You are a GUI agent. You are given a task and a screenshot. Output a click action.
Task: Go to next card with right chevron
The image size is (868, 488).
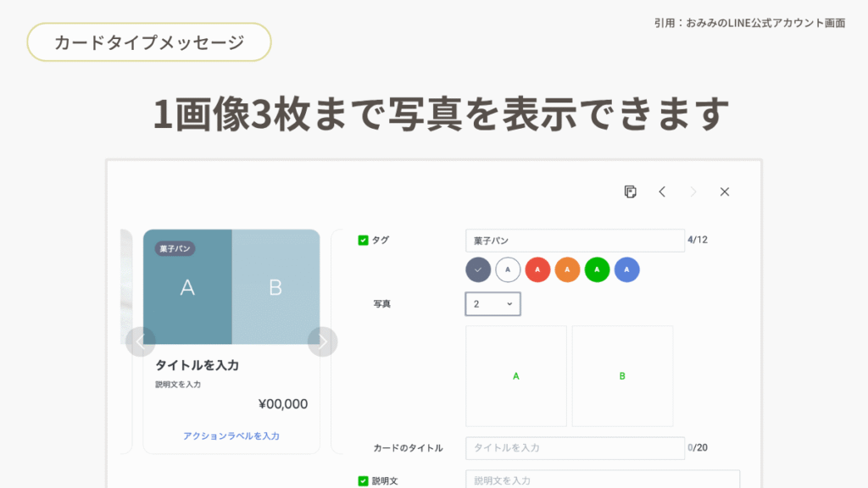(x=693, y=191)
